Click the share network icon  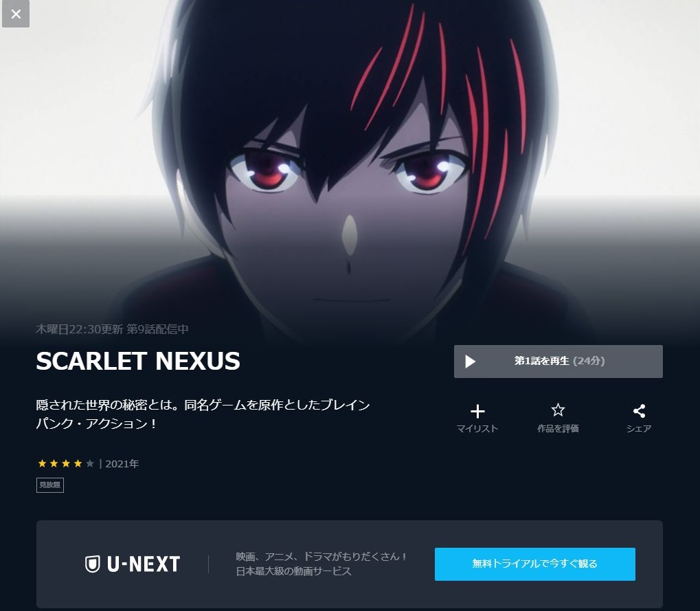click(x=639, y=411)
